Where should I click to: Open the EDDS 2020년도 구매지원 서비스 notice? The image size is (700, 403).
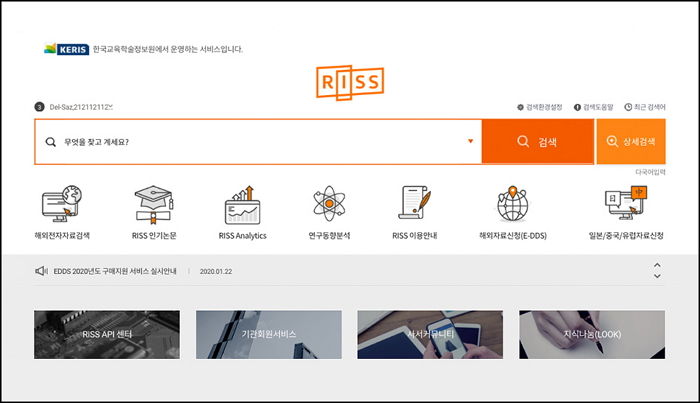(115, 271)
